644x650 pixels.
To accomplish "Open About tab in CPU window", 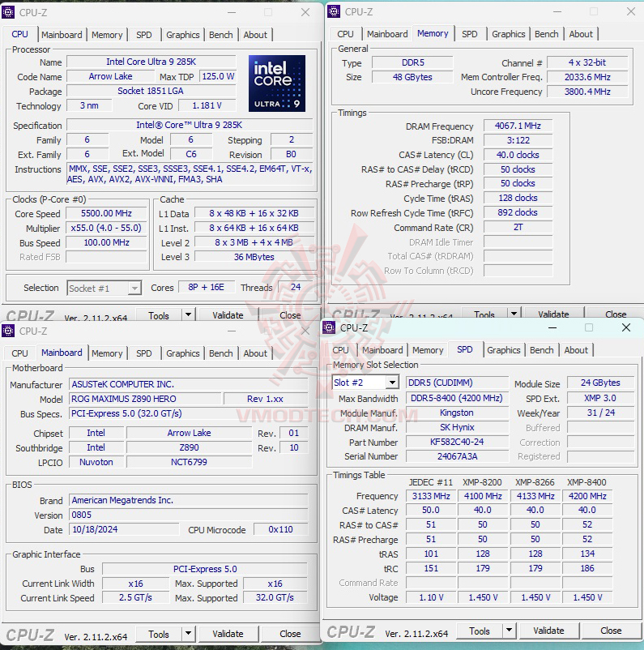I will tap(255, 35).
